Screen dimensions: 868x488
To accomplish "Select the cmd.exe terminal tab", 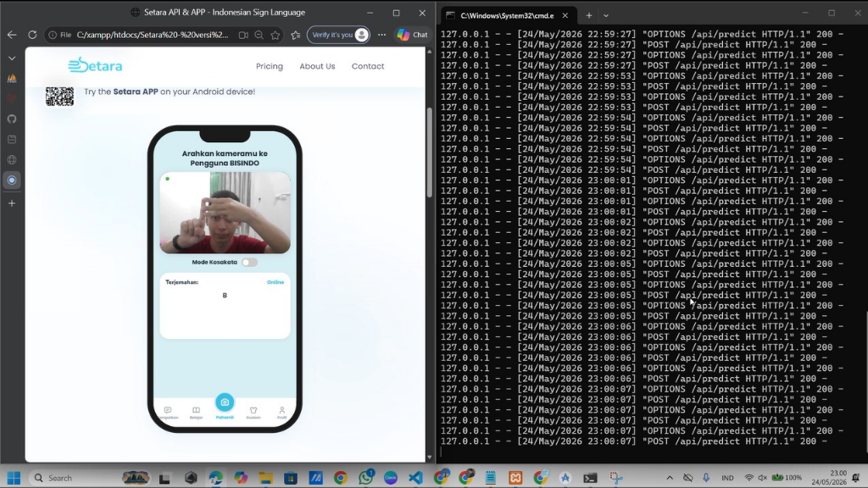I will pyautogui.click(x=507, y=15).
